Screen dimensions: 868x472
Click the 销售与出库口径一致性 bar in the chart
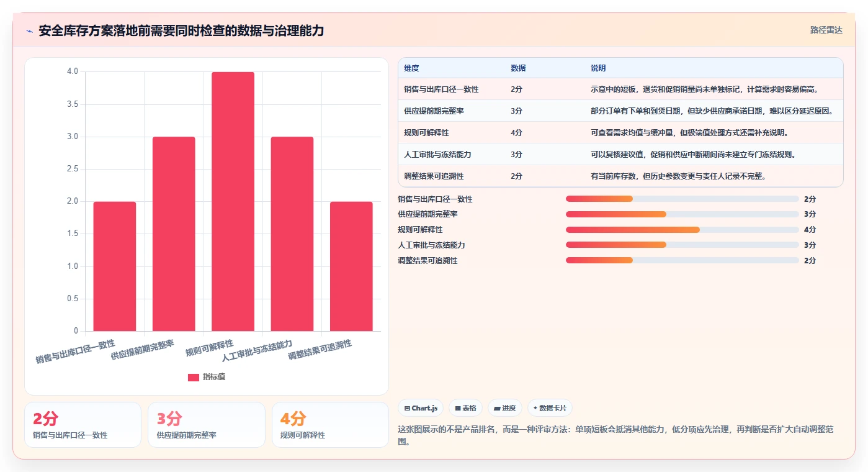(115, 266)
